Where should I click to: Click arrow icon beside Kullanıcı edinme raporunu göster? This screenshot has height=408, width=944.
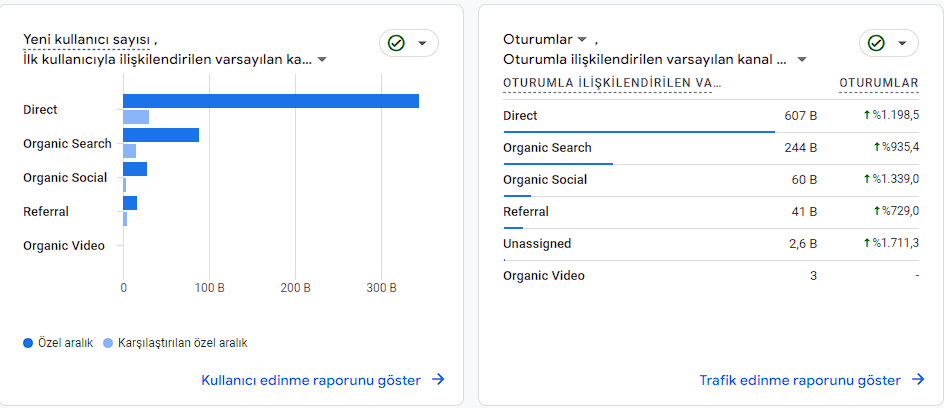click(x=438, y=380)
